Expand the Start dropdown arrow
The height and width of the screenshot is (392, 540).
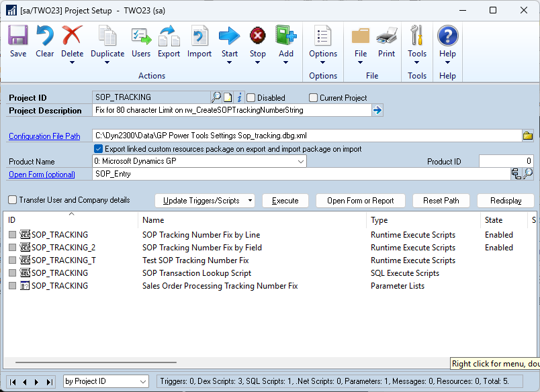[x=229, y=62]
